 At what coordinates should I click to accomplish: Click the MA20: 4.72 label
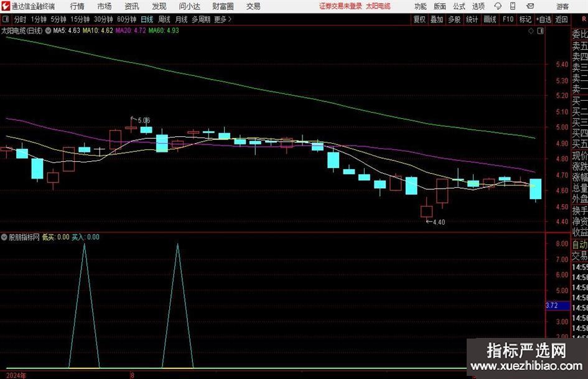point(131,30)
